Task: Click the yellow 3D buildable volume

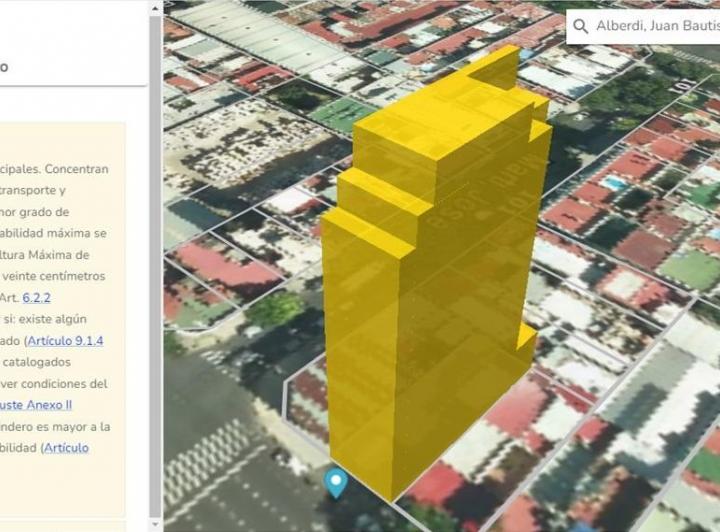Action: (x=430, y=300)
